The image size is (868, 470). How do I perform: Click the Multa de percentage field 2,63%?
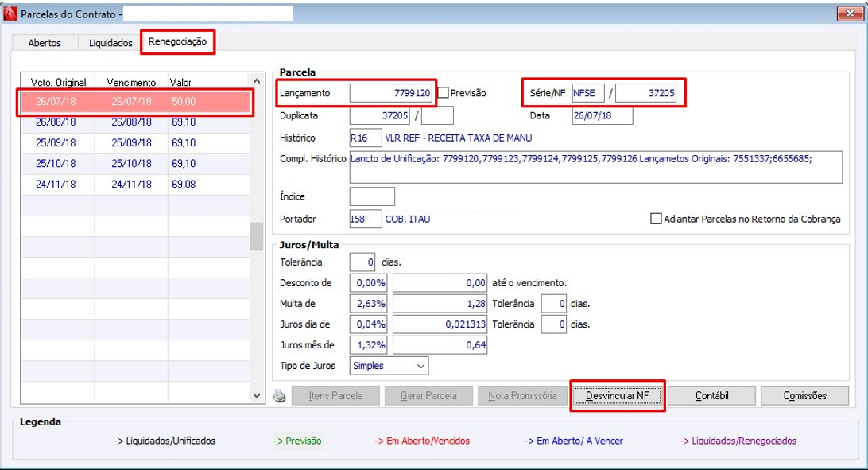pos(369,303)
